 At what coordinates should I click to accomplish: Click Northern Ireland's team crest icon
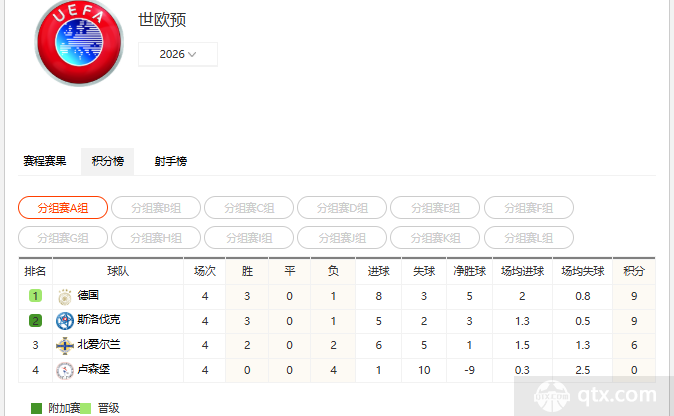click(x=65, y=345)
